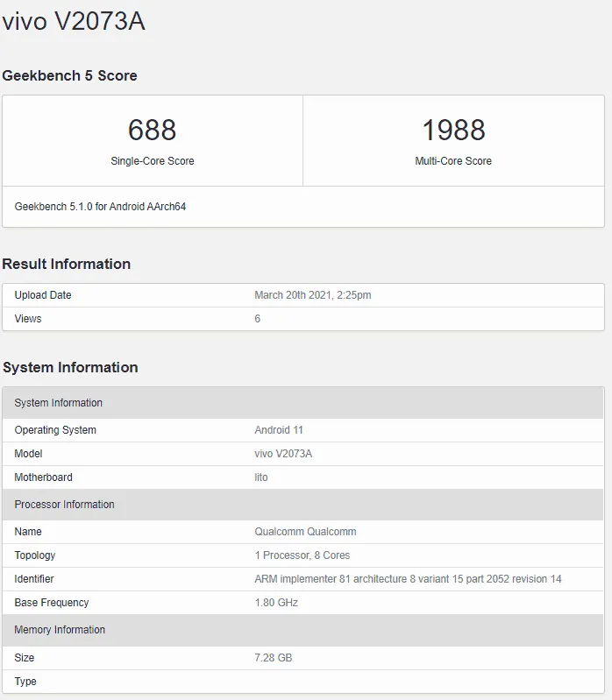Select the 1.80 GHz value
This screenshot has height=700, width=612.
276,603
